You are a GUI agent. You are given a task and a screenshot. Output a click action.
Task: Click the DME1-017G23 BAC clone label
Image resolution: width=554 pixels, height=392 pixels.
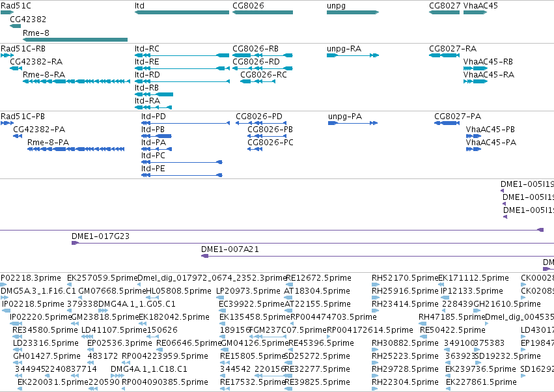pos(101,236)
